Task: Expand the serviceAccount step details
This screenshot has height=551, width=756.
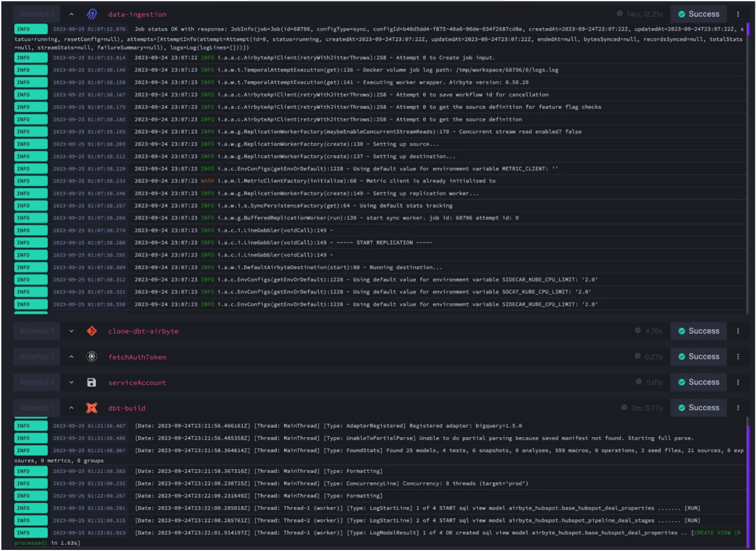Action: 71,382
